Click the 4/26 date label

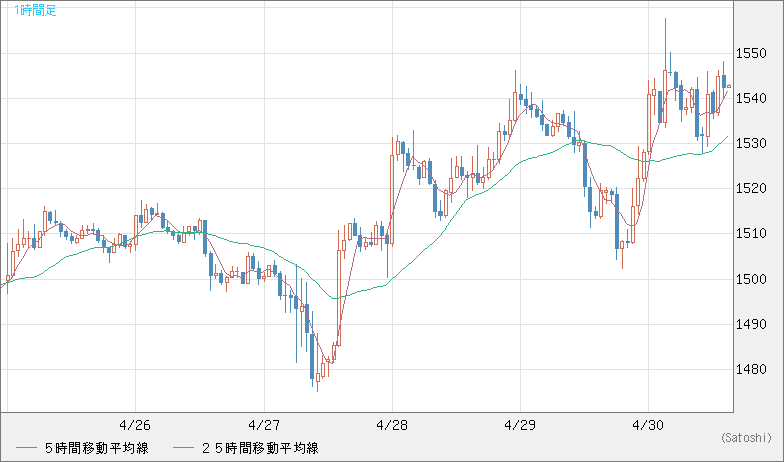[x=134, y=424]
